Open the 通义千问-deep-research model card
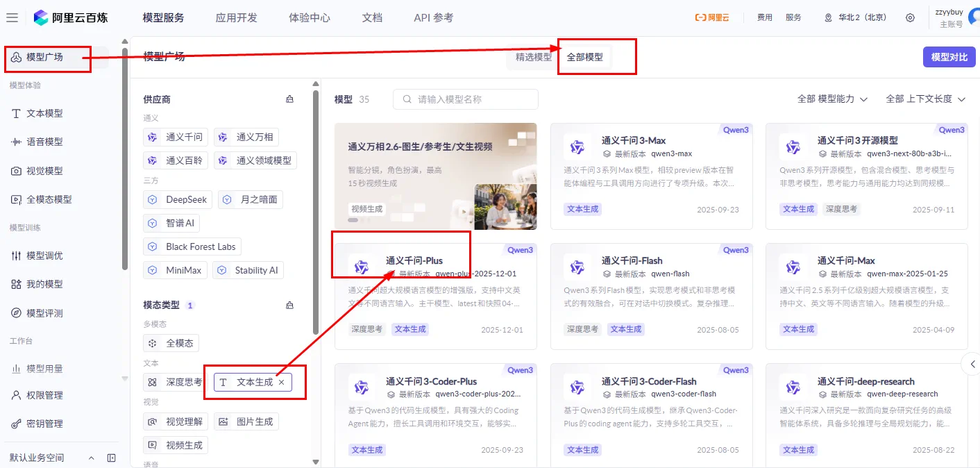This screenshot has height=468, width=980. click(867, 415)
